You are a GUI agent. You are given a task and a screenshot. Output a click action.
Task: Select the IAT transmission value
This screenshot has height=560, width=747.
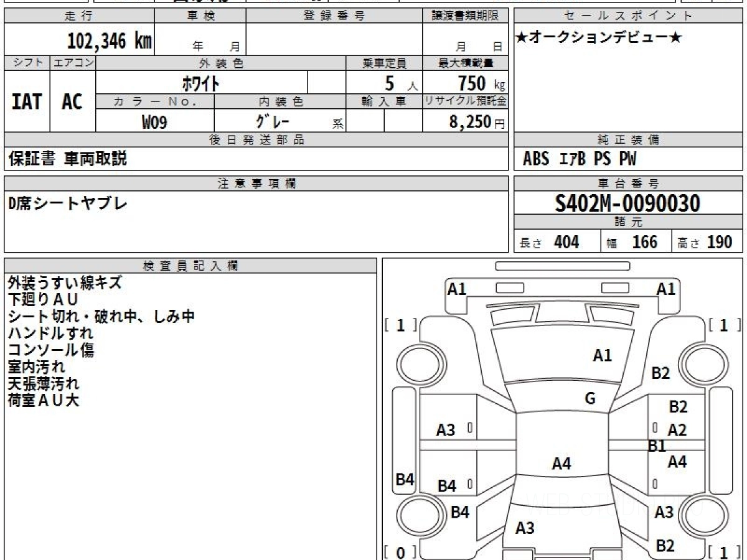(x=27, y=101)
